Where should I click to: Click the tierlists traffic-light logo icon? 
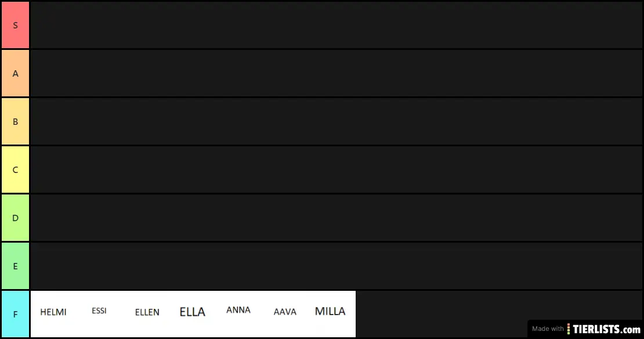click(x=569, y=329)
